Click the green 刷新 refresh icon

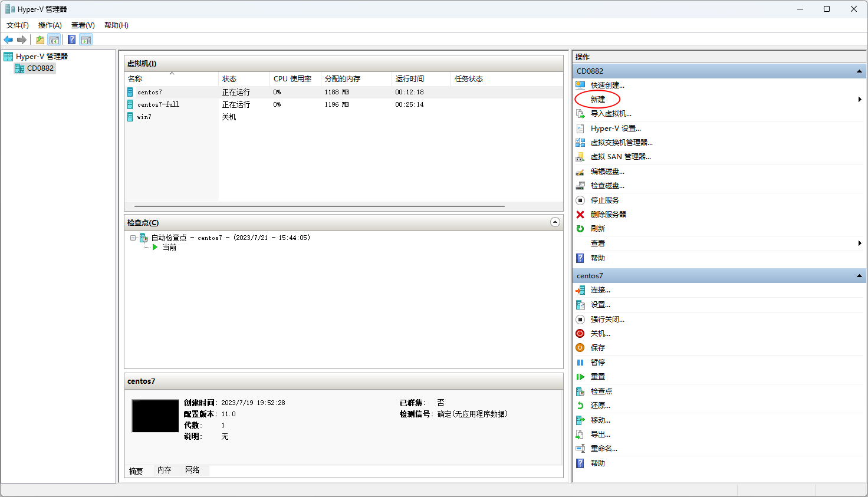(x=580, y=228)
